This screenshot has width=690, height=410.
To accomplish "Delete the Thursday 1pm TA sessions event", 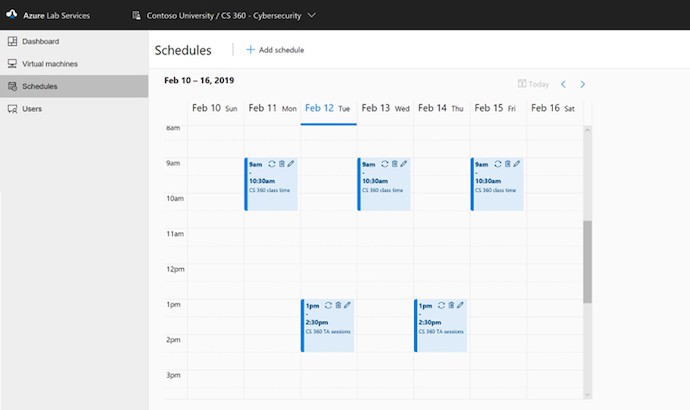I will point(452,305).
